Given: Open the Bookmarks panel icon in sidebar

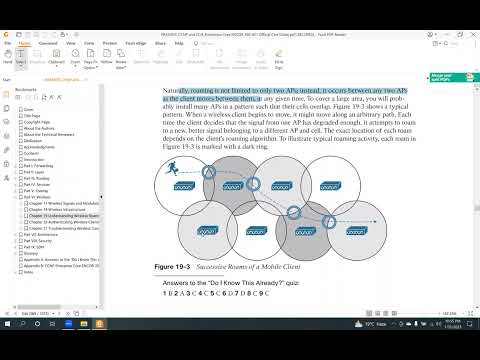Looking at the screenshot, I should pyautogui.click(x=6, y=94).
